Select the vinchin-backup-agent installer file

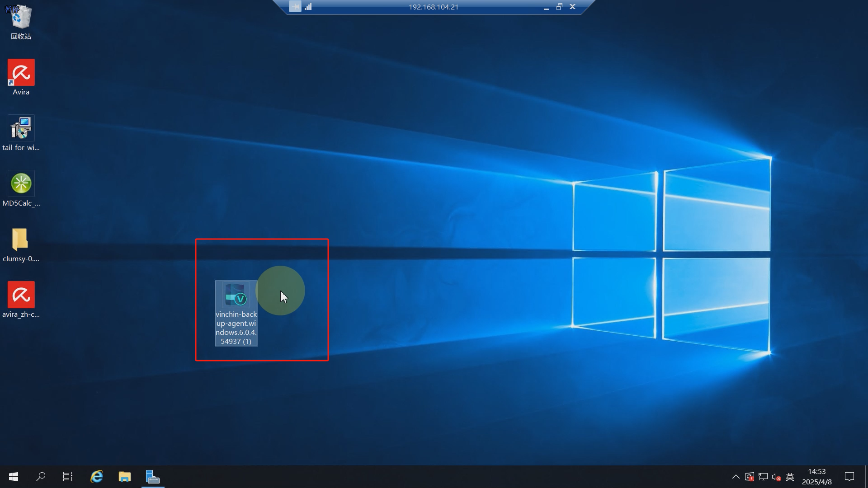236,296
